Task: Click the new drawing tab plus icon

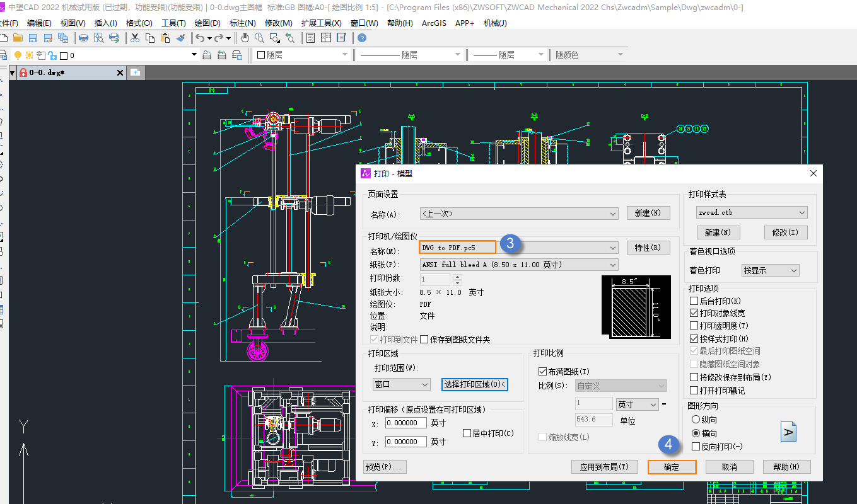Action: coord(135,72)
